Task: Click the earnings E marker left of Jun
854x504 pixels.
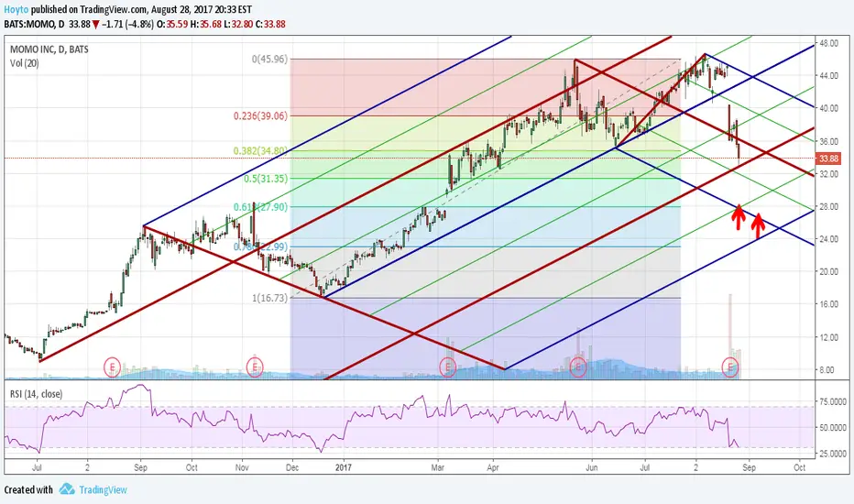Action: (578, 367)
